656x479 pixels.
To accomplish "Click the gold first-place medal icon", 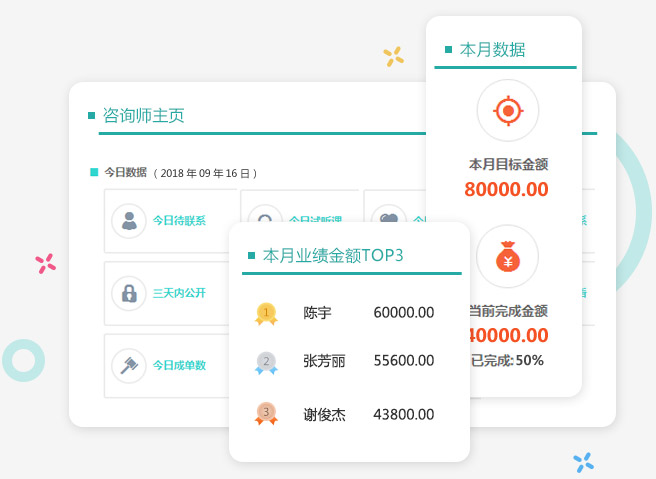I will (x=266, y=313).
